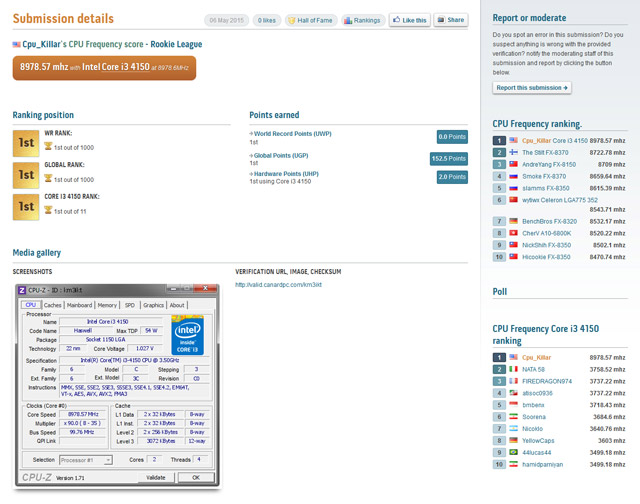
Task: Click rank 2 badge beside The Stilt
Action: coord(499,153)
